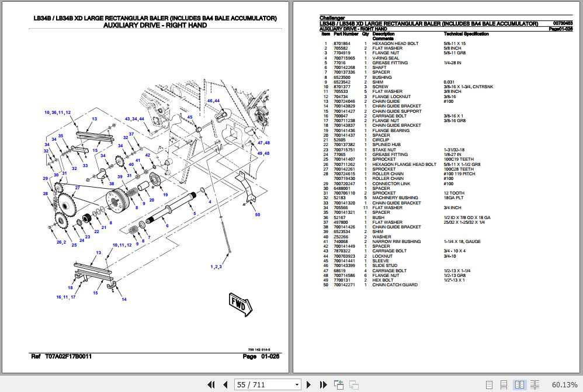Click the FWD arrow in the diagram
Screen dimensions: 583x392
(x=240, y=304)
